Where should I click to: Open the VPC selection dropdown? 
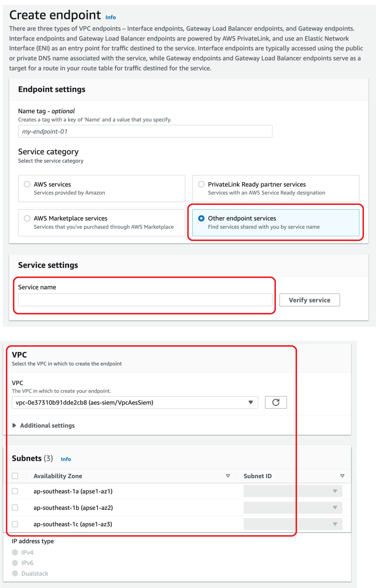click(135, 402)
